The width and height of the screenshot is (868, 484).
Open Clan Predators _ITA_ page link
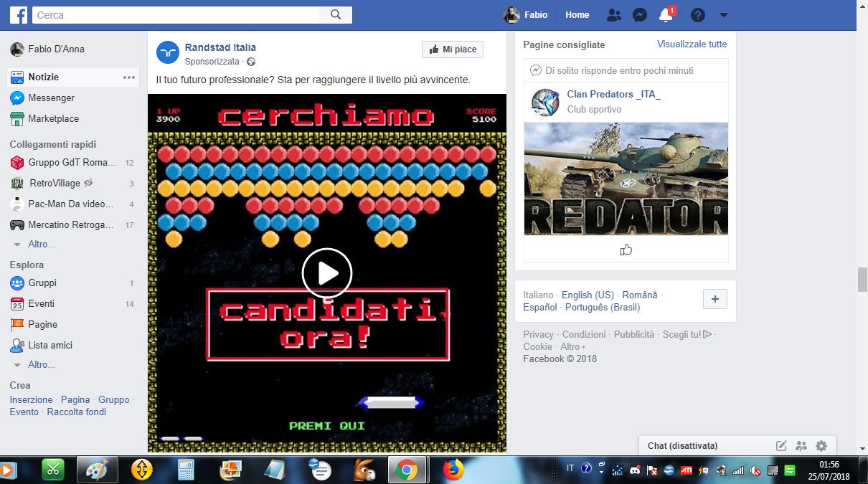coord(613,95)
